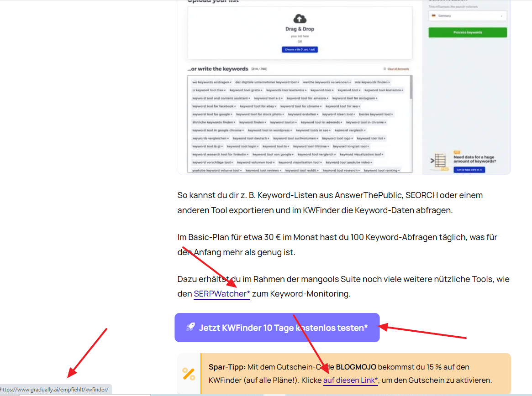Image resolution: width=532 pixels, height=396 pixels.
Task: Click the 'keyword tool for amazon' keyword tag
Action: click(x=307, y=99)
